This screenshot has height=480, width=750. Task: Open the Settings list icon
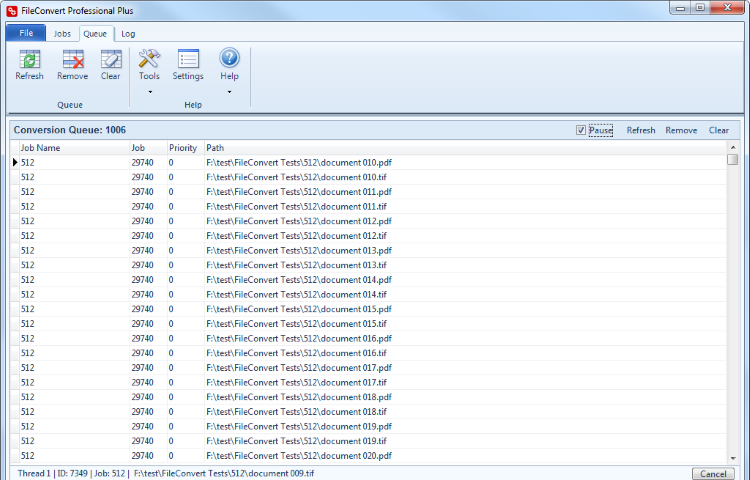pyautogui.click(x=188, y=59)
